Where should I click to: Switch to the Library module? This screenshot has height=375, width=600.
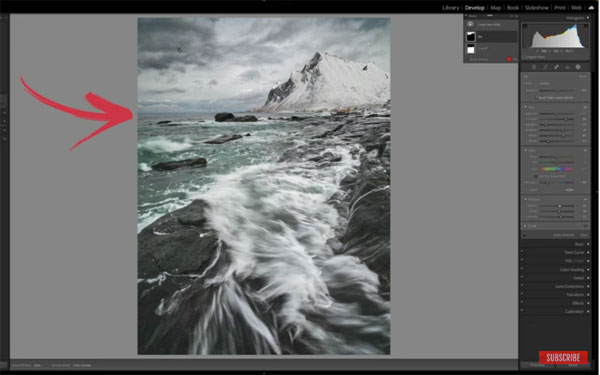point(450,8)
